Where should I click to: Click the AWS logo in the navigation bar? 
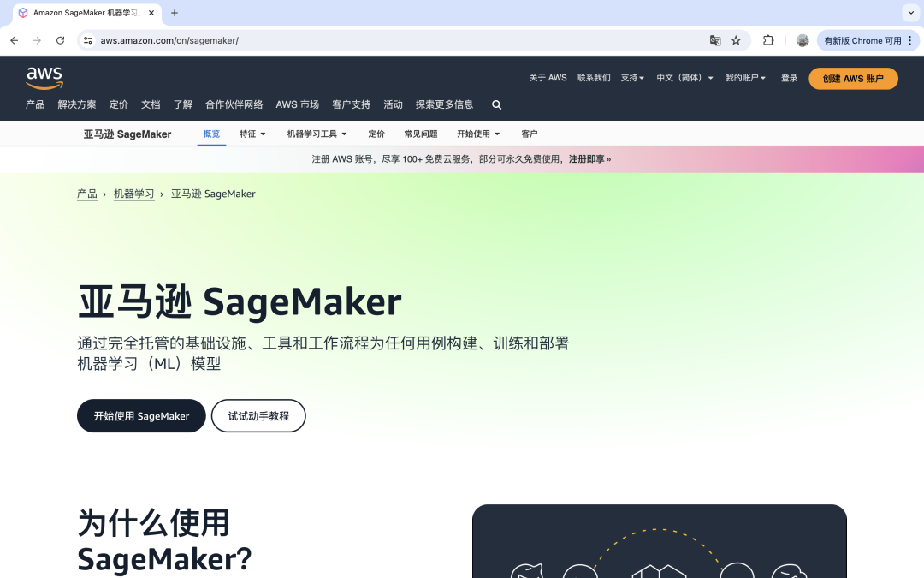coord(44,78)
